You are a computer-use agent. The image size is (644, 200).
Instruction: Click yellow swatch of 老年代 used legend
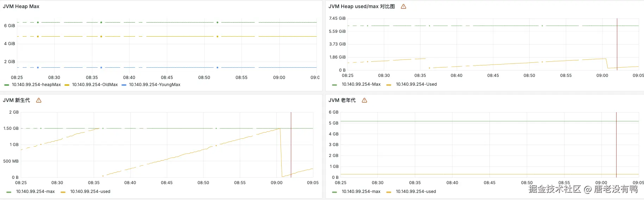point(389,192)
